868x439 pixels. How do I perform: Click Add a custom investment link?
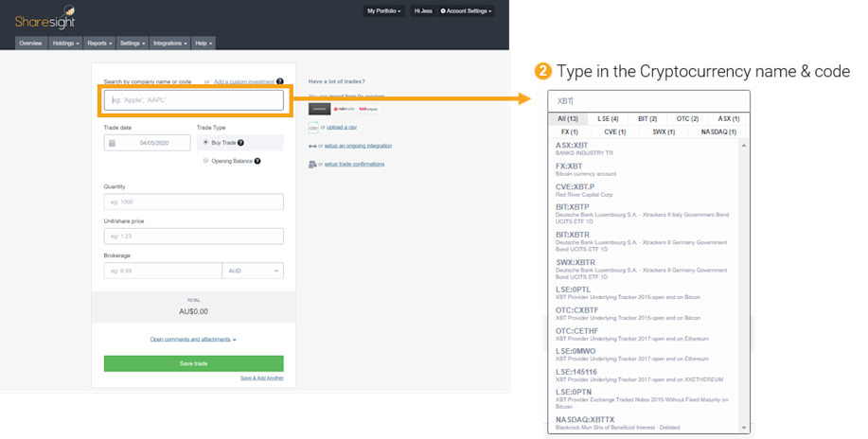(244, 82)
